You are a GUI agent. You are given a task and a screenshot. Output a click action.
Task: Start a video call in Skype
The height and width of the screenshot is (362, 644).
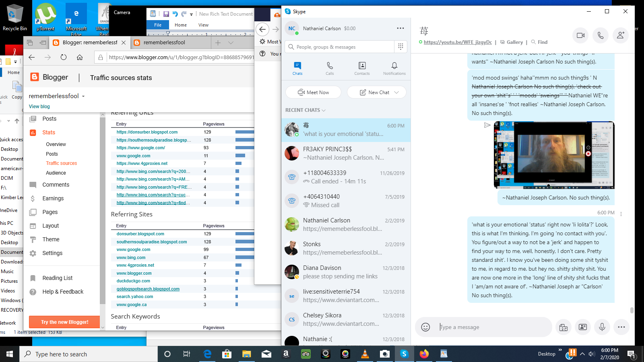(580, 35)
